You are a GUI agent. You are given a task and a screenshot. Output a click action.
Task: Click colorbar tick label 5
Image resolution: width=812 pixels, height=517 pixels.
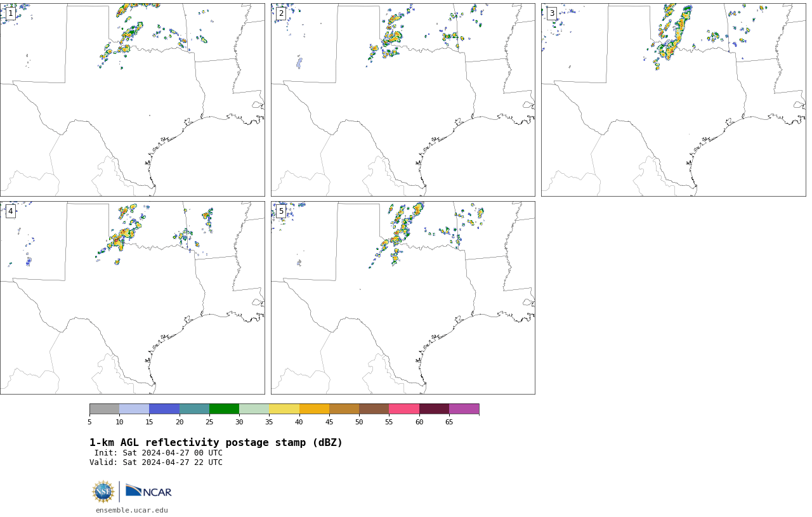[89, 422]
